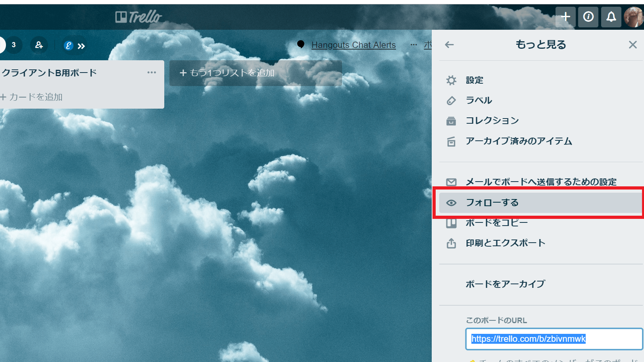
Task: Click the board URL input field
Action: click(x=554, y=339)
